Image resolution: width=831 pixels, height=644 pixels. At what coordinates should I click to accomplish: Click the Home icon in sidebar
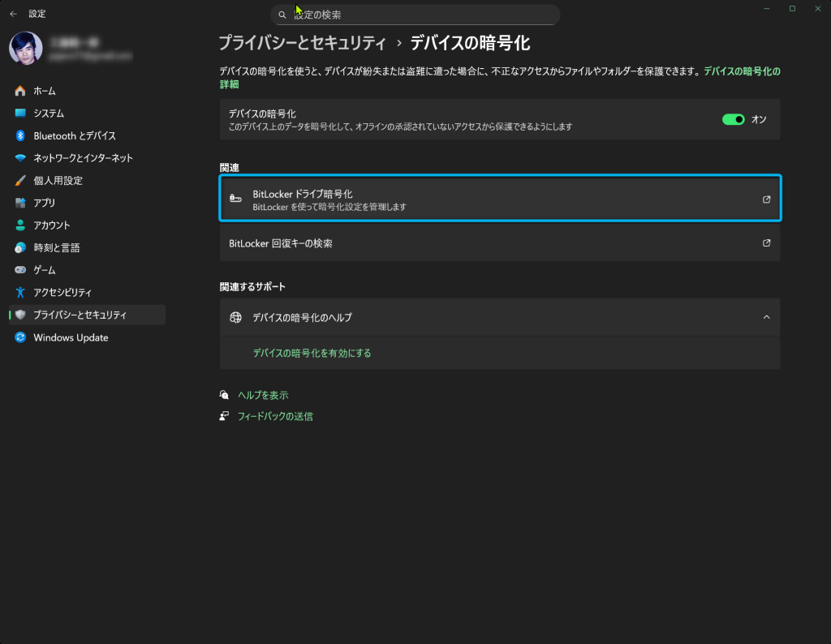[20, 91]
